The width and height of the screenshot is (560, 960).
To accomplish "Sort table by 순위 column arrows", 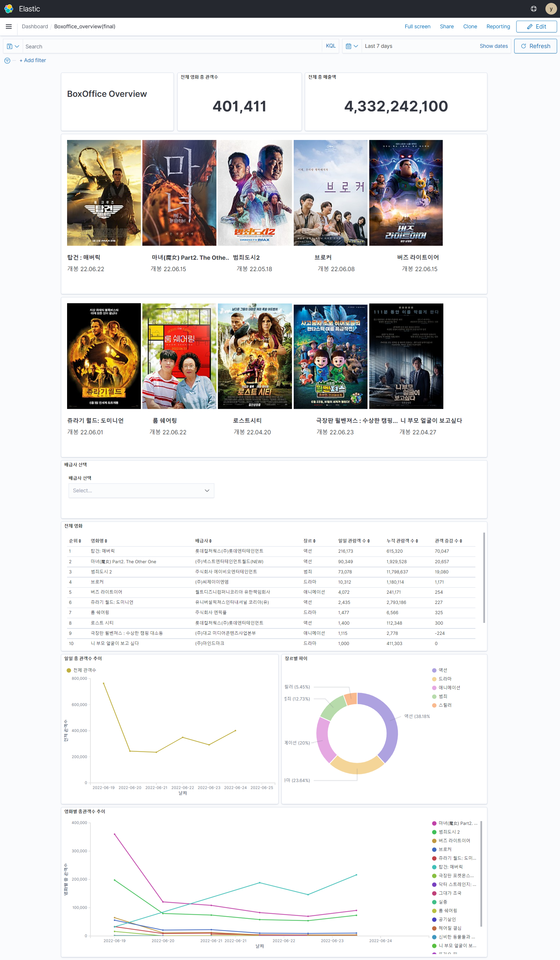I will click(x=80, y=541).
